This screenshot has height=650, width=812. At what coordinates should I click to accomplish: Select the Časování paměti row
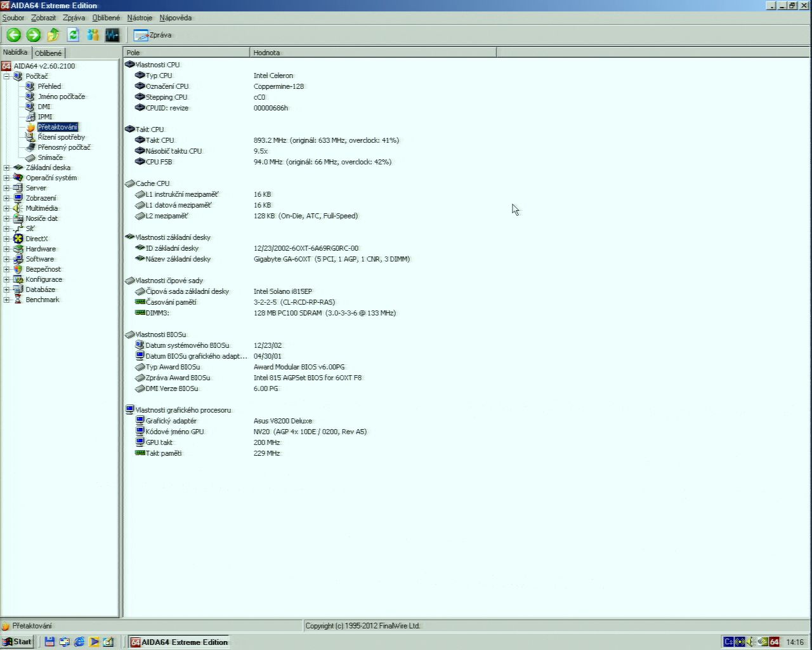tap(235, 302)
